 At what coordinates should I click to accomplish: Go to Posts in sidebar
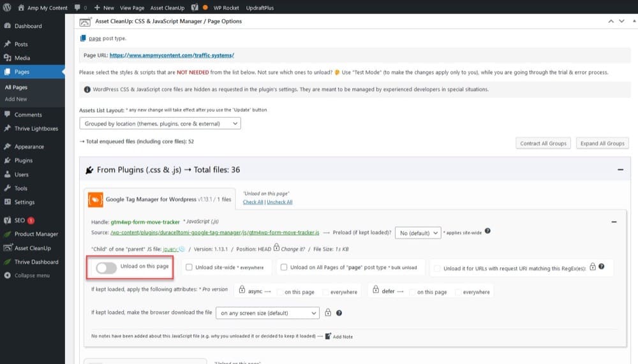click(21, 44)
